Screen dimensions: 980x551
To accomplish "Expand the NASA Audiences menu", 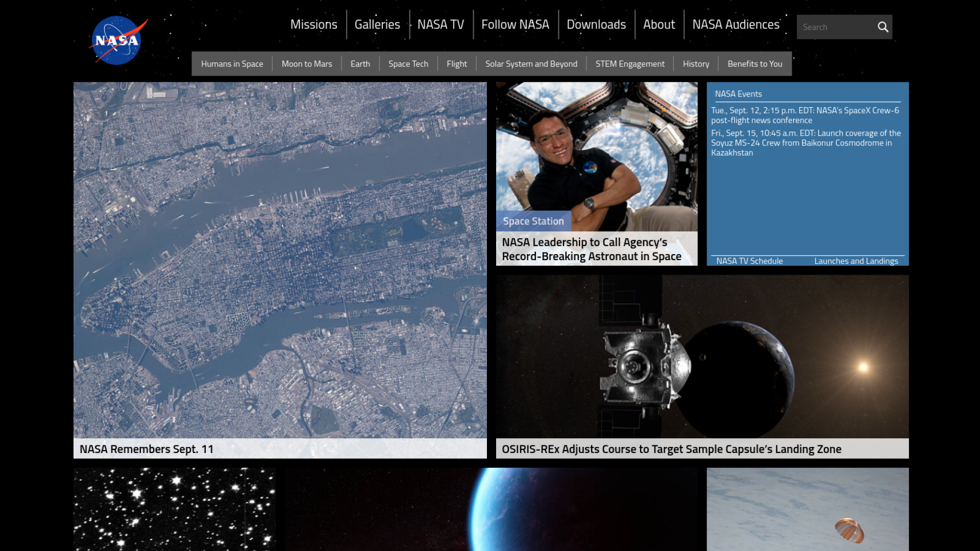I will (x=736, y=24).
